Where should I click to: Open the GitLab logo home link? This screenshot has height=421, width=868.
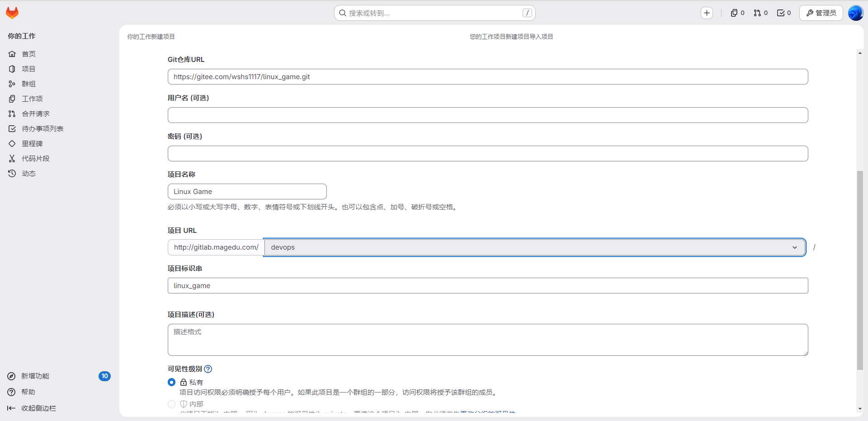(12, 13)
